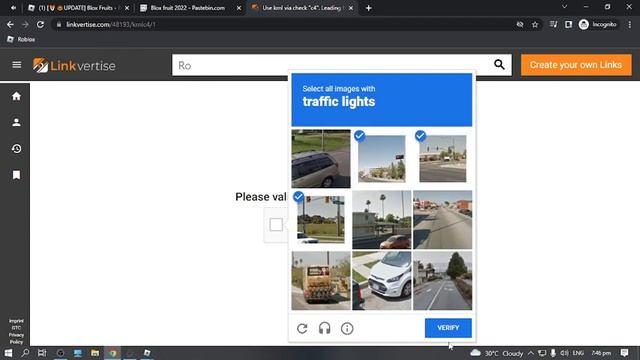Reload the captcha challenge images

click(x=302, y=328)
